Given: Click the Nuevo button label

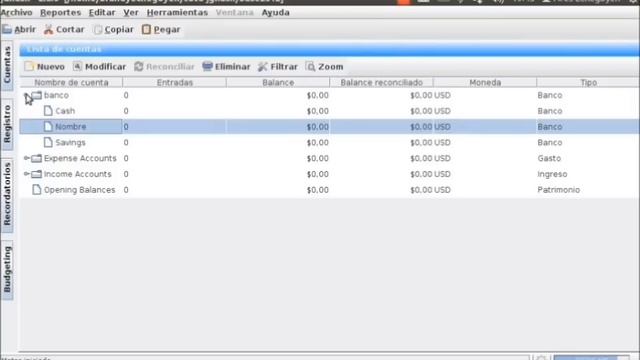Looking at the screenshot, I should click(51, 67).
